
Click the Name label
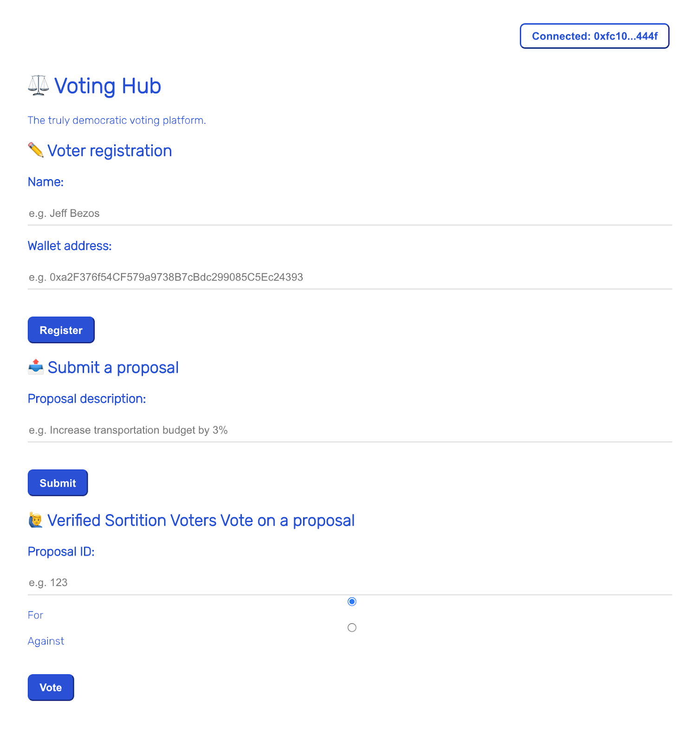pos(45,182)
